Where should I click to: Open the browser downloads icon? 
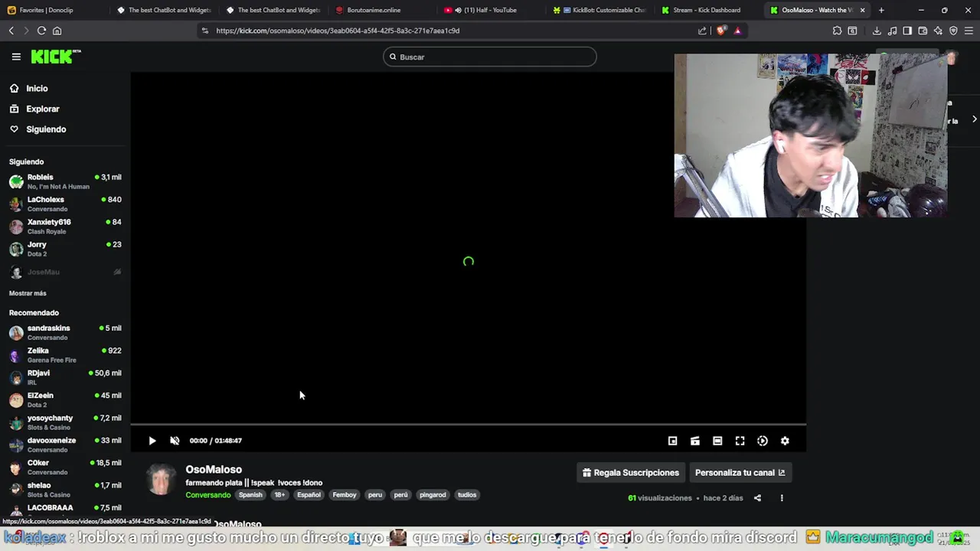pyautogui.click(x=877, y=31)
